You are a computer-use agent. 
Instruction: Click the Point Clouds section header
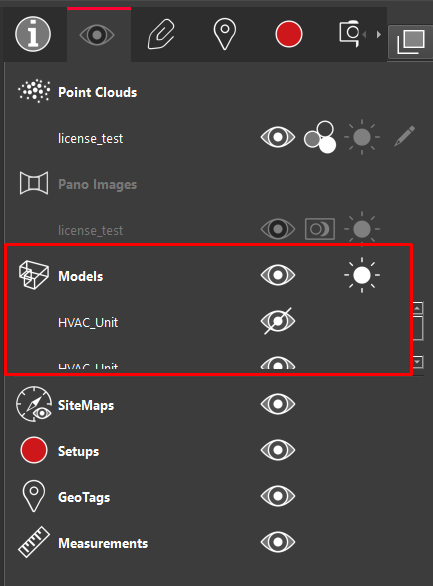coord(98,92)
